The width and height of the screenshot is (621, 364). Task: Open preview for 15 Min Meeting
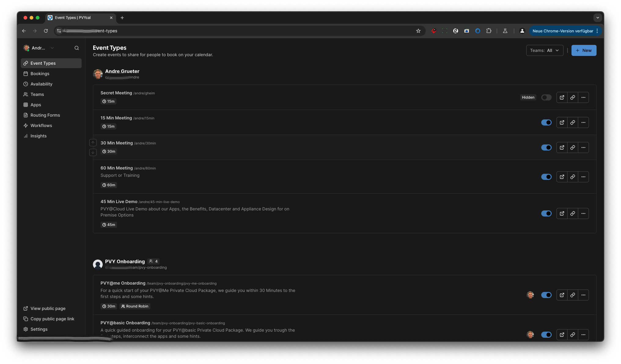562,122
